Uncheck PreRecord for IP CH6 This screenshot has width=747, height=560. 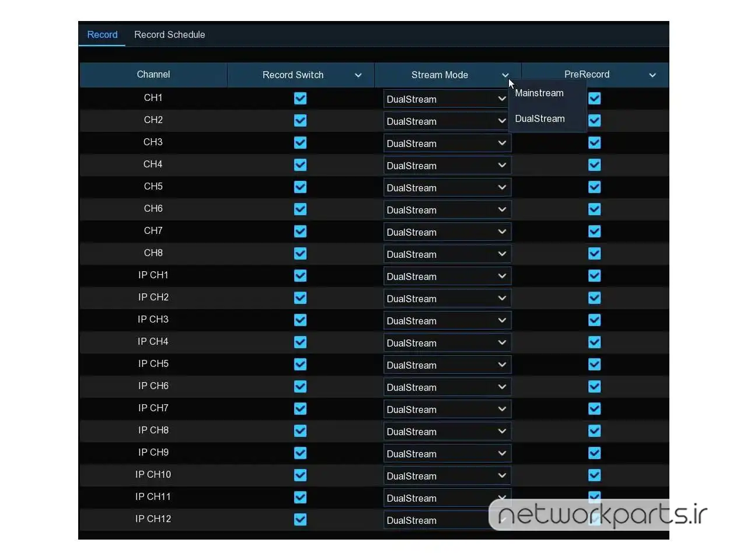pos(594,387)
